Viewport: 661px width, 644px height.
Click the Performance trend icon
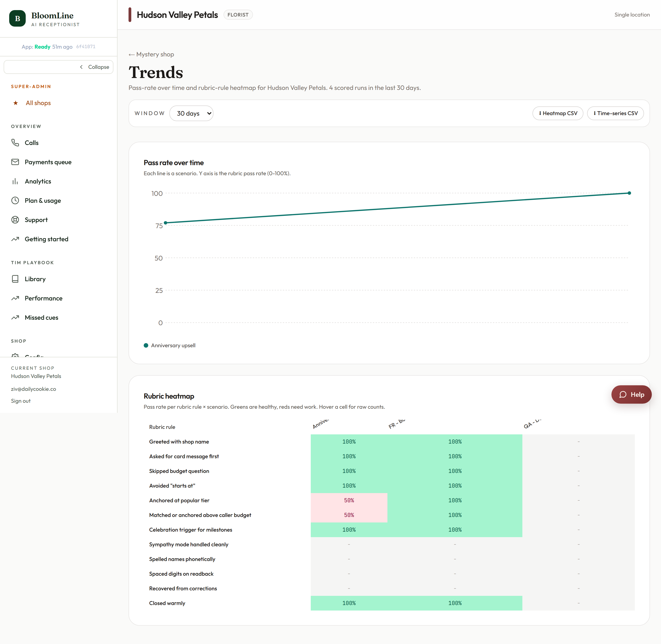15,298
